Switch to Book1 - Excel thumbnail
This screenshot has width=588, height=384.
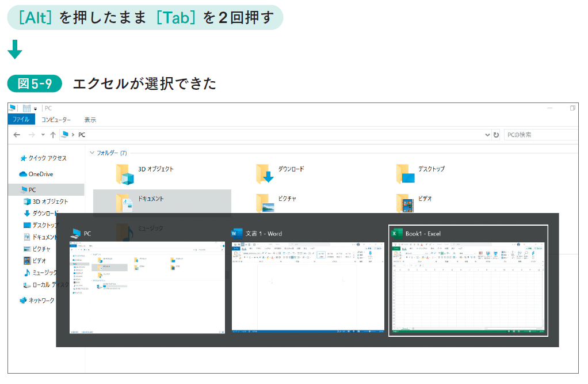468,288
